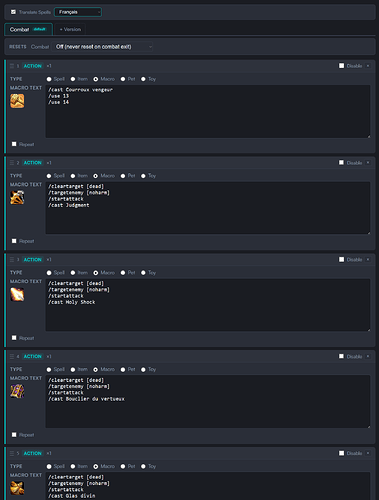379x500 pixels.
Task: Enable Repeat for action 3
Action: click(x=14, y=338)
